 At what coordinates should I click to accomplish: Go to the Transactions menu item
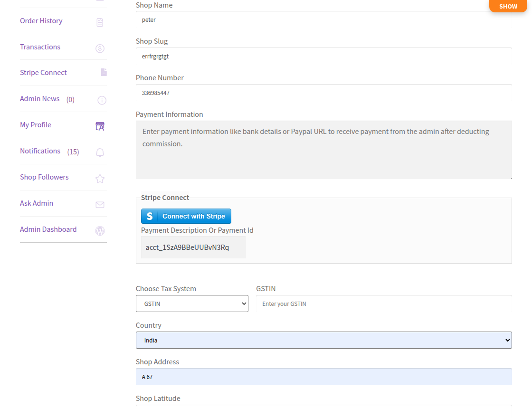pos(40,47)
